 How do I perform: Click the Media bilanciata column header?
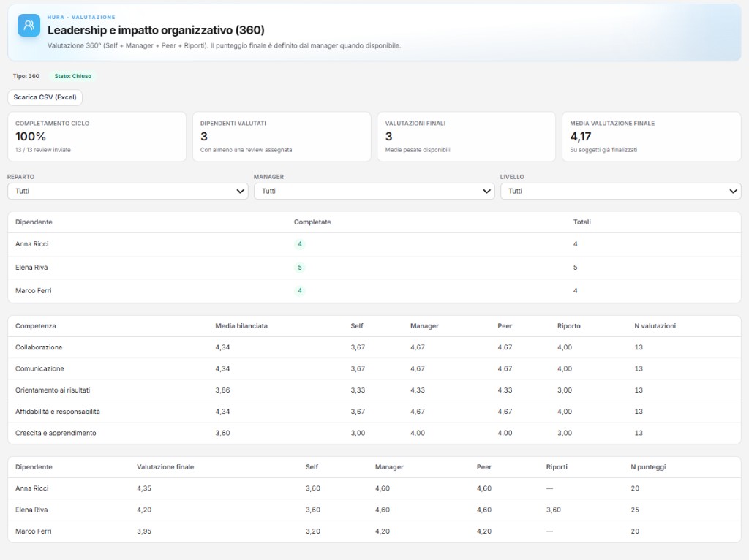[x=241, y=326]
